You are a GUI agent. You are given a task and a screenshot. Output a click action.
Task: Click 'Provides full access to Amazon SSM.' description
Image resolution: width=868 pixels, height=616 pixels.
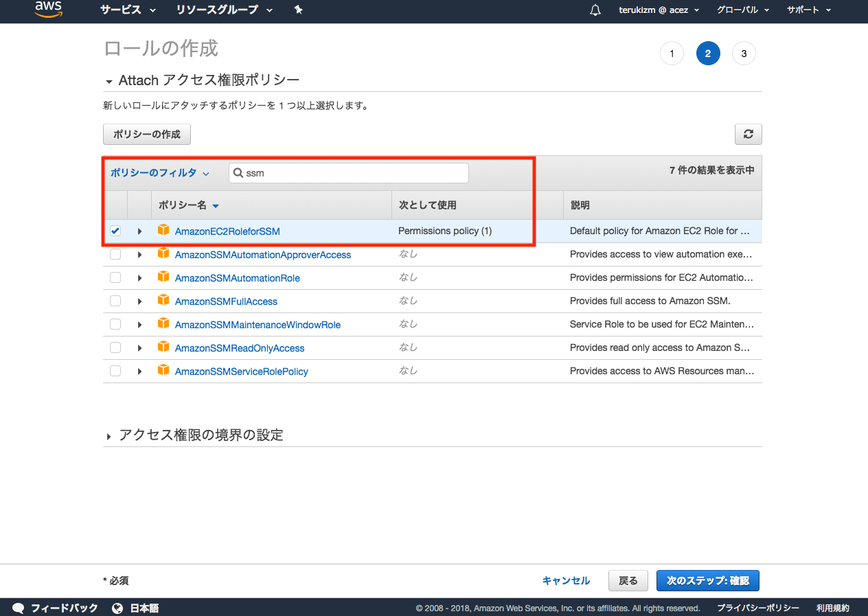(x=650, y=301)
